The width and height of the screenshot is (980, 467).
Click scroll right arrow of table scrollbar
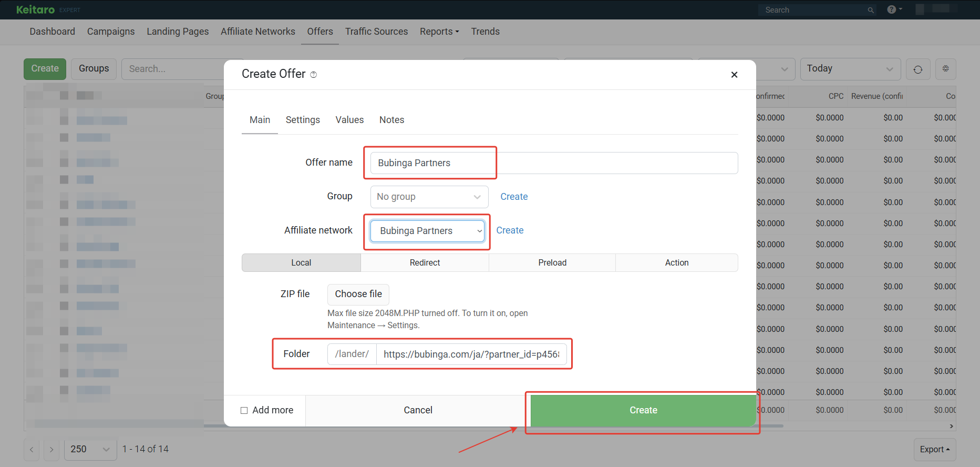coord(951,426)
